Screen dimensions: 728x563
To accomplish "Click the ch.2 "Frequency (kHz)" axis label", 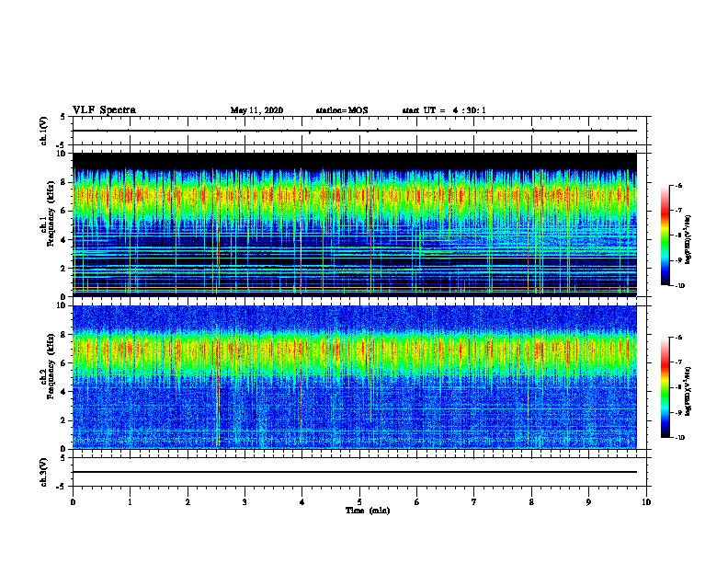I will tap(51, 366).
